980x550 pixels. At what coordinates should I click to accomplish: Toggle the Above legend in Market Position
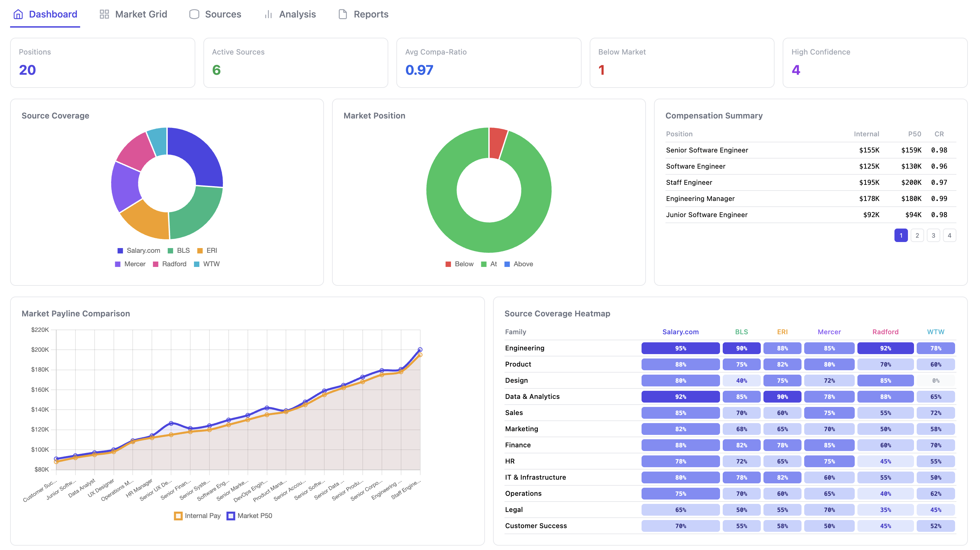point(519,264)
